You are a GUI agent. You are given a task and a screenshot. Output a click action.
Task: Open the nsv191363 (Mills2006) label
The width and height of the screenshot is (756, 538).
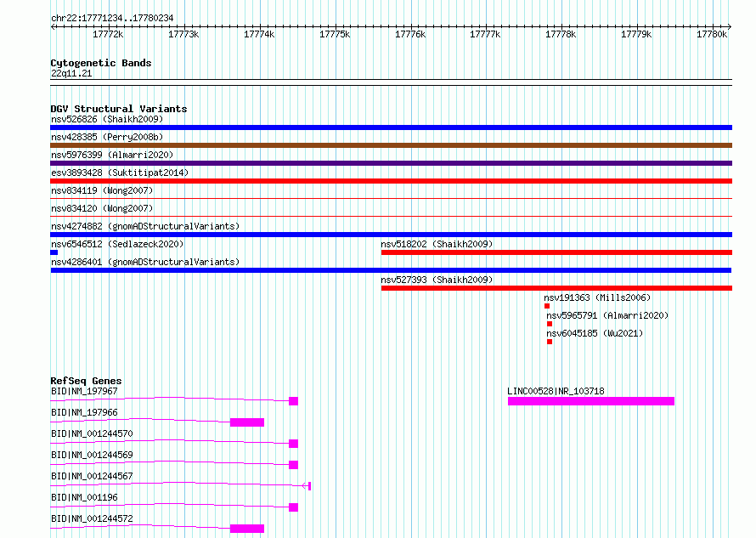pyautogui.click(x=597, y=297)
